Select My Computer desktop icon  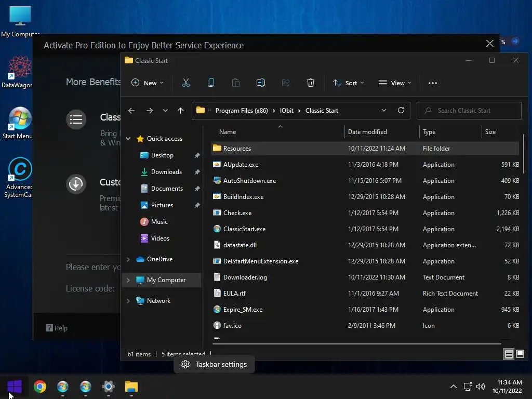coord(20,21)
